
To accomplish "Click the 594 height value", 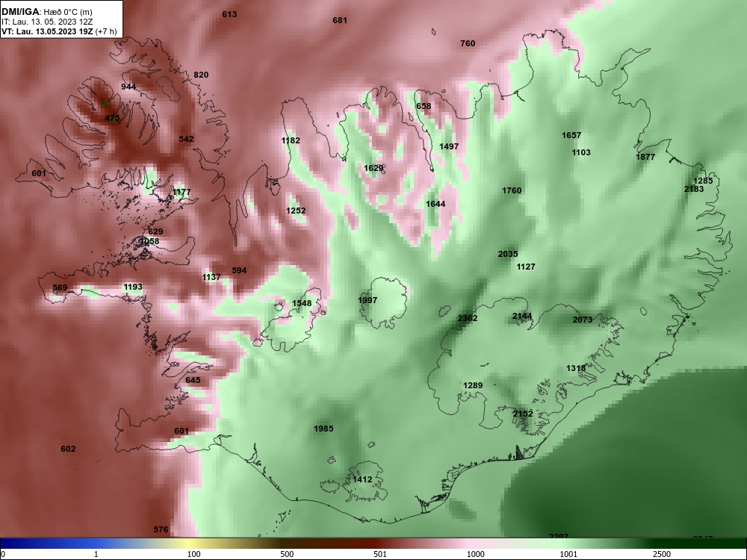I will click(x=239, y=270).
